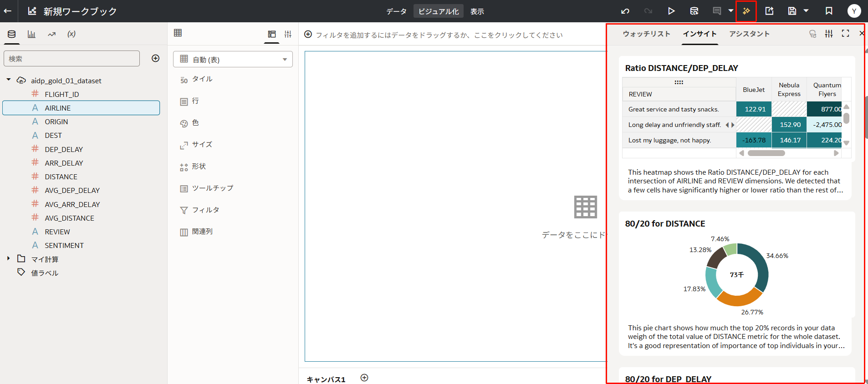Screen dimensions: 868x384
Task: Click the heatmap cell 152.90
Action: coord(789,125)
